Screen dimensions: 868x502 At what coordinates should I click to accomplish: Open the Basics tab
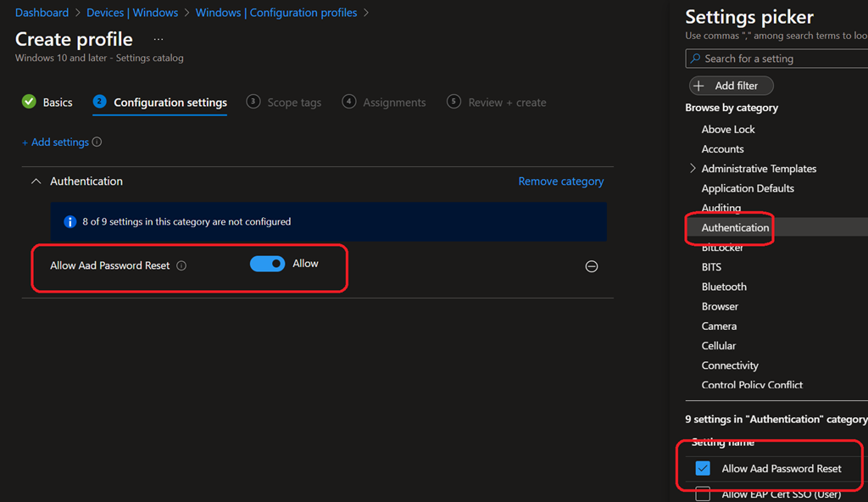pyautogui.click(x=56, y=102)
